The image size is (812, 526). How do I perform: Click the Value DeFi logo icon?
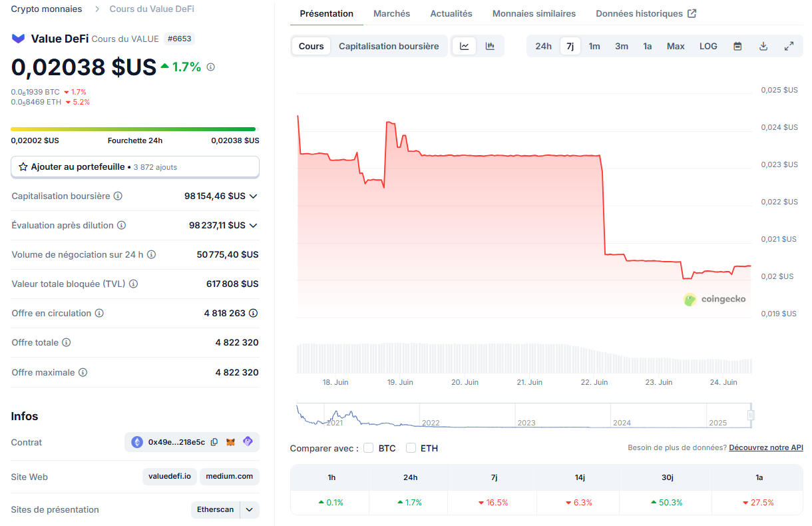[18, 39]
